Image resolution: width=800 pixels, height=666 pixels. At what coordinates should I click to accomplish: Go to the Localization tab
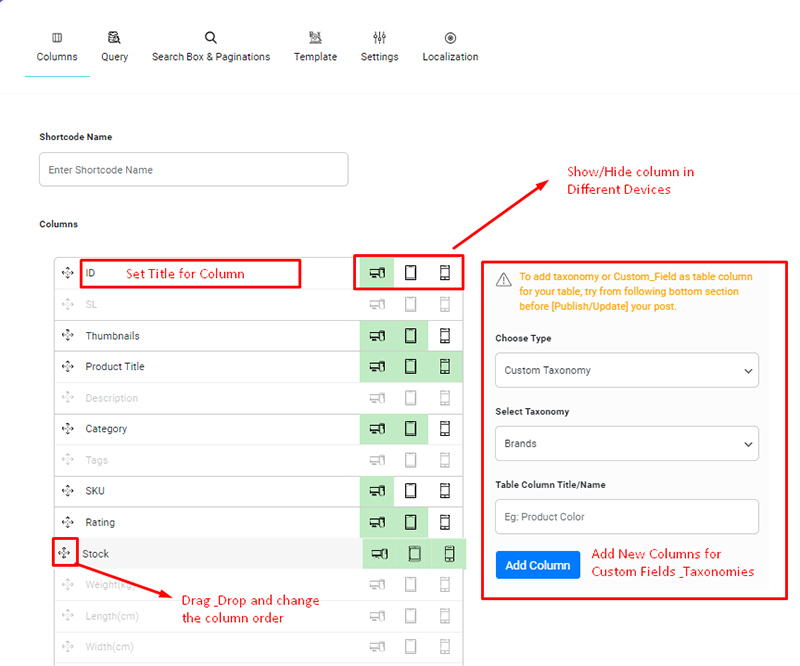(450, 46)
